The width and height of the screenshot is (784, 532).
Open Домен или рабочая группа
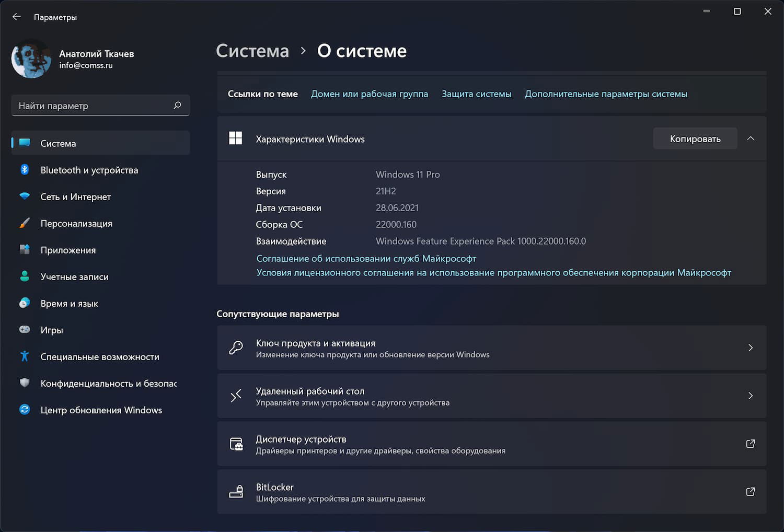coord(370,94)
